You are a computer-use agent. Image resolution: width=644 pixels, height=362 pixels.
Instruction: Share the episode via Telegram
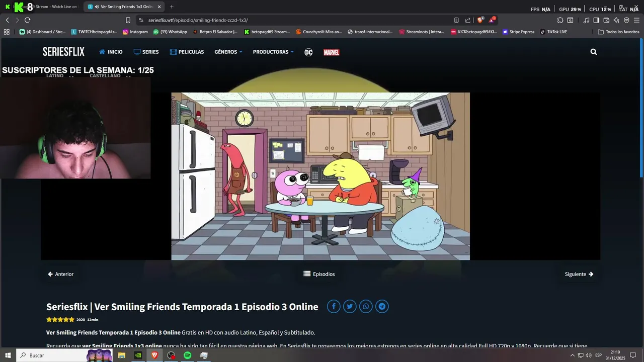pyautogui.click(x=382, y=307)
